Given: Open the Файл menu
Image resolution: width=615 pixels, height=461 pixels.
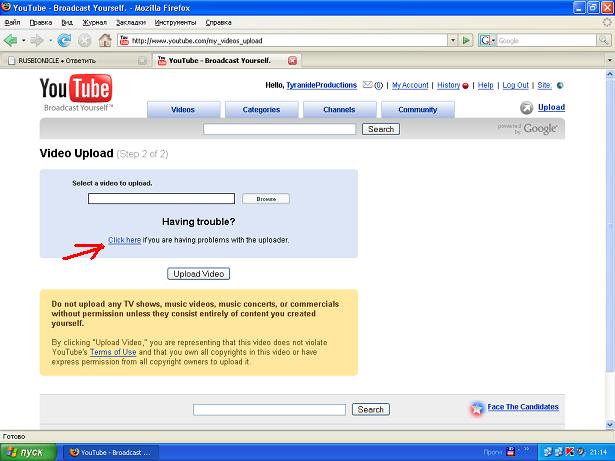Looking at the screenshot, I should point(12,22).
